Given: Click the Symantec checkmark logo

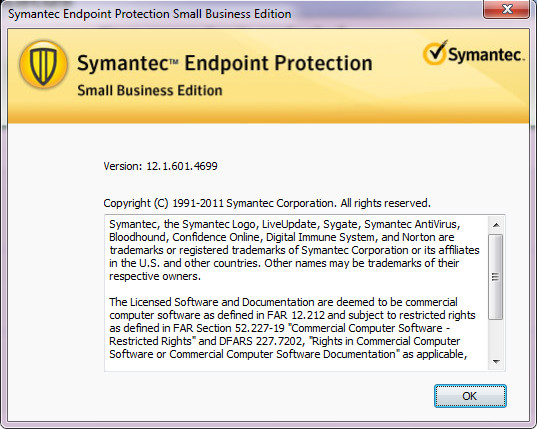Looking at the screenshot, I should point(435,53).
